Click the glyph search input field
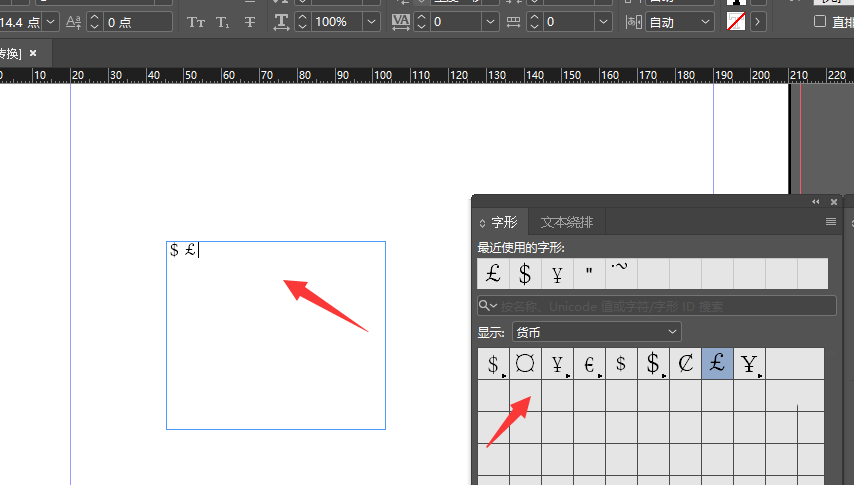This screenshot has height=485, width=854. 660,306
